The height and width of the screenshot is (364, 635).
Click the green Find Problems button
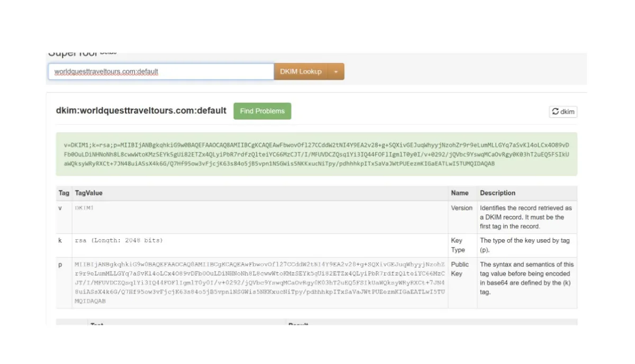click(262, 111)
